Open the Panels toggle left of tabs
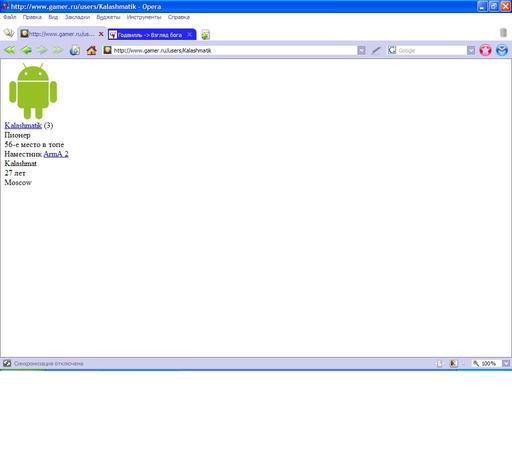 tap(9, 33)
